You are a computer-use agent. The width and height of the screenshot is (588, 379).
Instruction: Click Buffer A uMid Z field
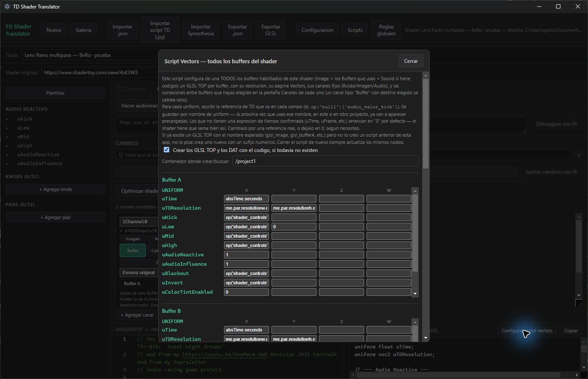342,236
